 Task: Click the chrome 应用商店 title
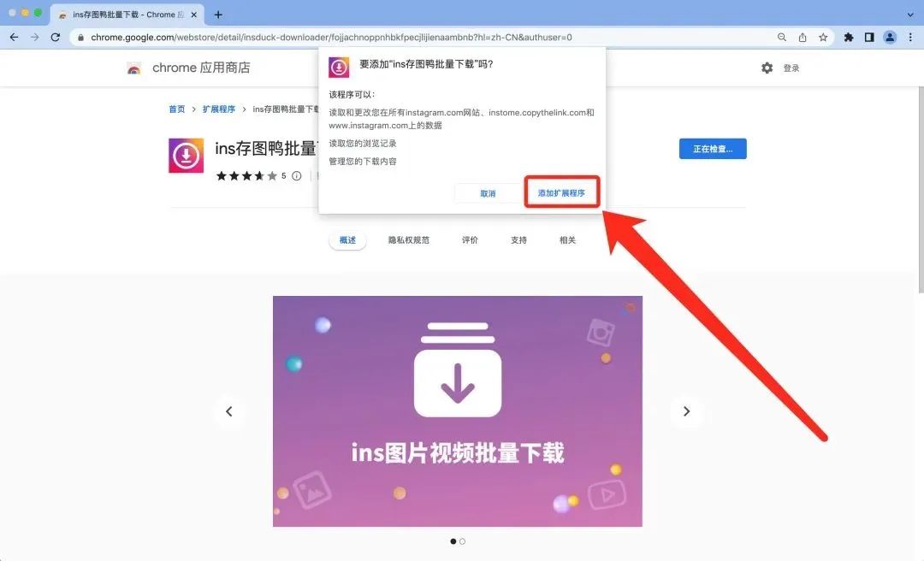click(201, 68)
